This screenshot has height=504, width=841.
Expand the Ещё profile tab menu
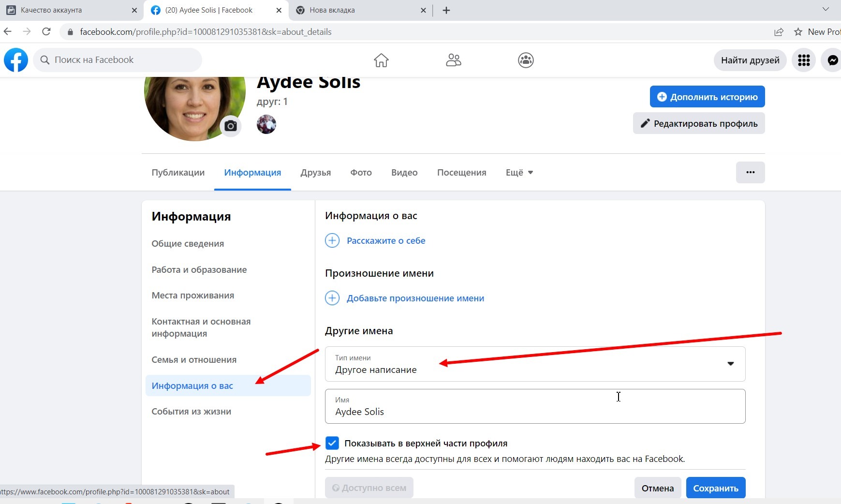point(519,173)
